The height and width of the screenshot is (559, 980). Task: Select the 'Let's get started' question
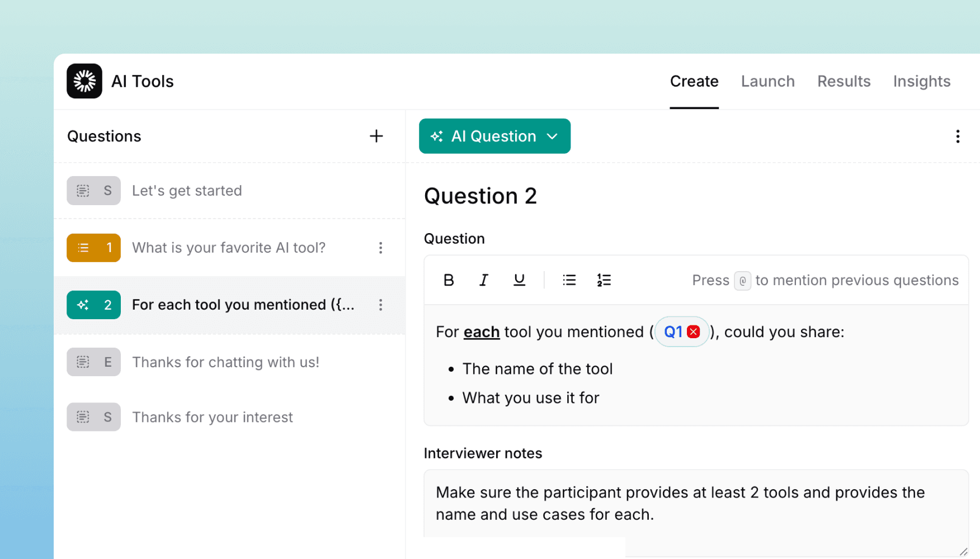pos(187,190)
